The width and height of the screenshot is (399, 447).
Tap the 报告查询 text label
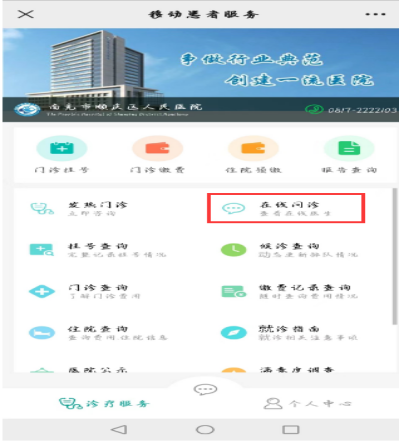click(349, 170)
